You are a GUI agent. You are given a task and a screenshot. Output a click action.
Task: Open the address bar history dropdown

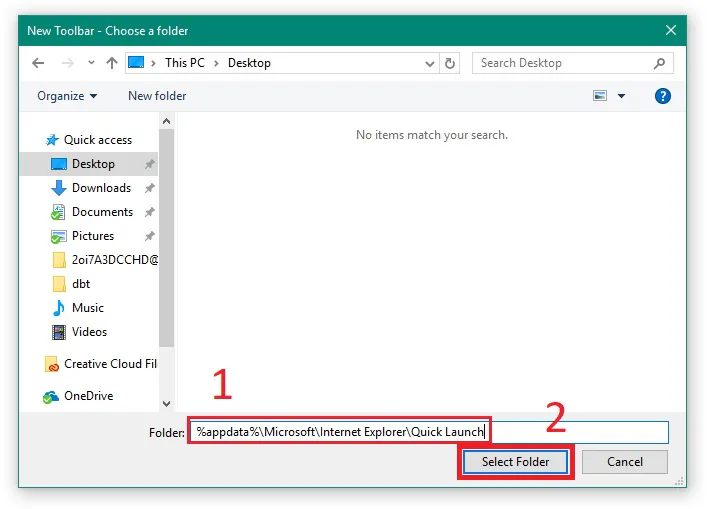pyautogui.click(x=430, y=63)
